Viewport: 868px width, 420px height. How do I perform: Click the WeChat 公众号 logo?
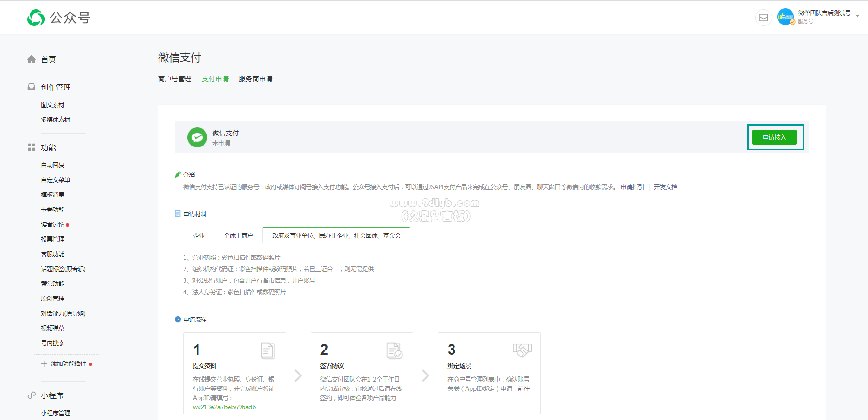click(36, 18)
